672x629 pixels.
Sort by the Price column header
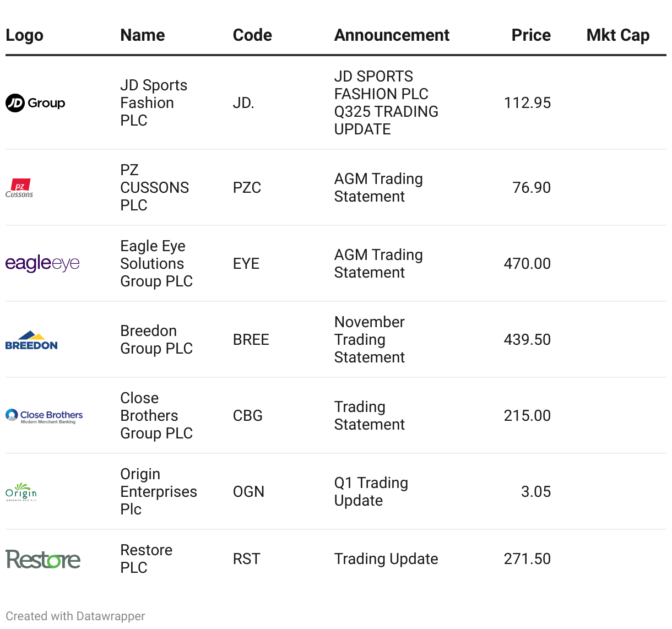click(x=530, y=35)
